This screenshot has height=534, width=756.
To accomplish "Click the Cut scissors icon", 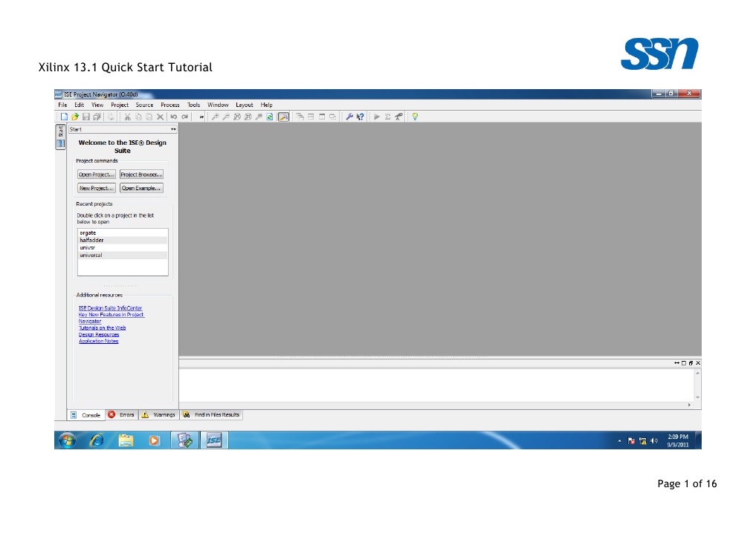I will pos(128,117).
